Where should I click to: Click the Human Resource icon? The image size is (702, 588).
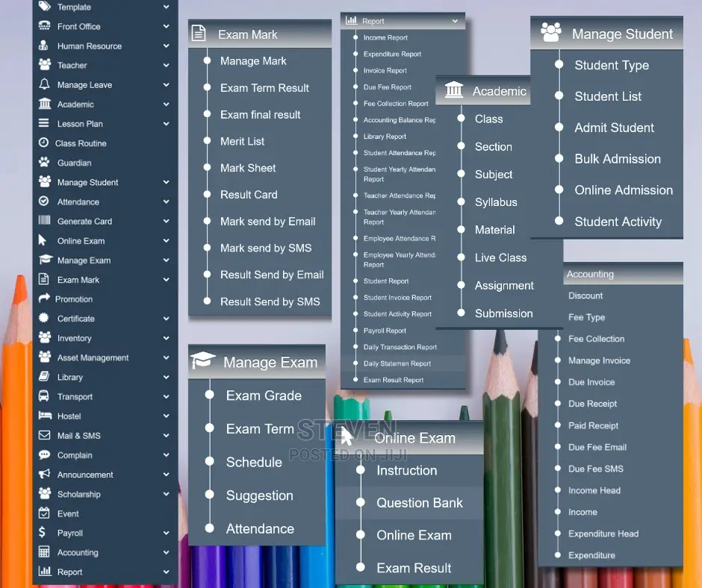pyautogui.click(x=43, y=46)
